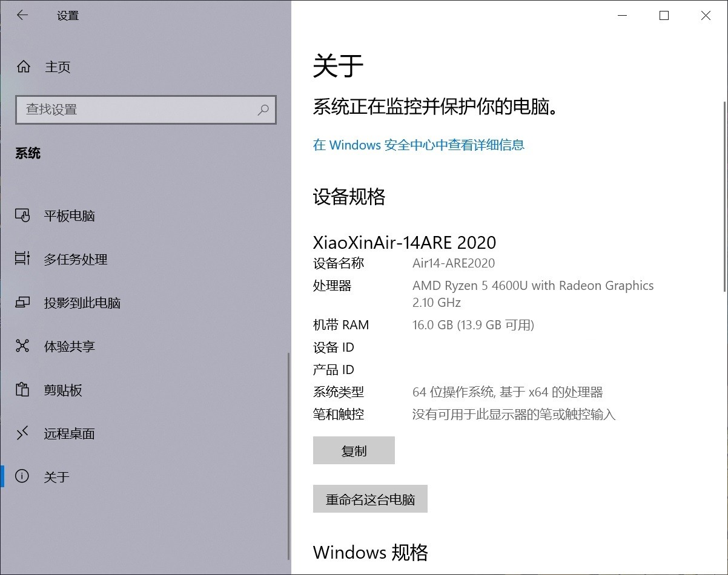Click the RAM value "16.0 GB (13.9 GB 可用)"

coord(473,325)
